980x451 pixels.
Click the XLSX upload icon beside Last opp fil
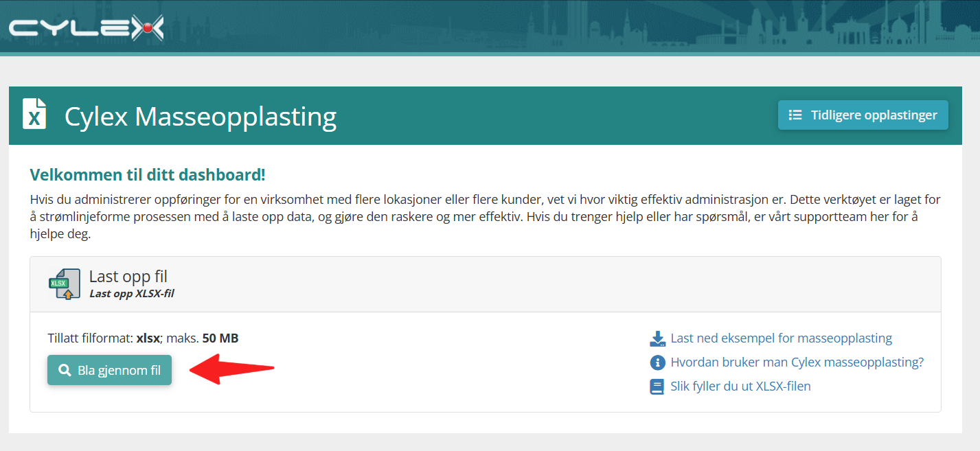coord(65,284)
